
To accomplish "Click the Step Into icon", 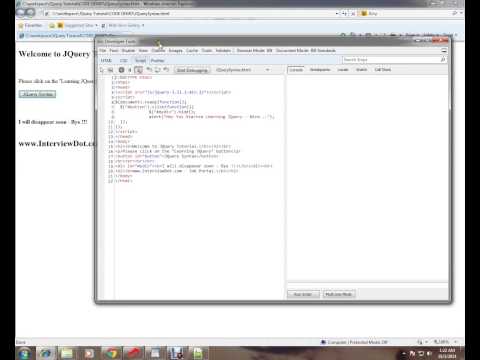I will click(x=149, y=70).
